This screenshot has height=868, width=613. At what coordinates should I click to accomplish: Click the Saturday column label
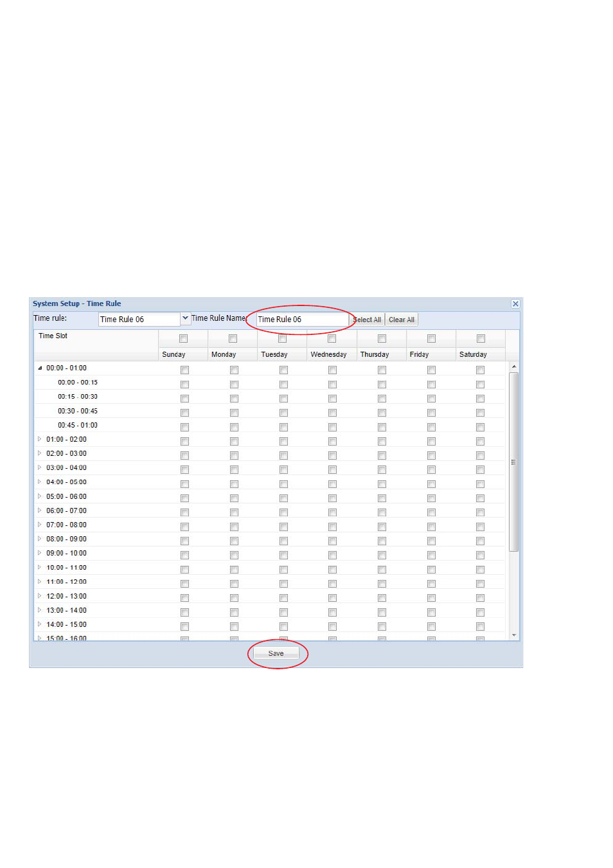tap(473, 355)
